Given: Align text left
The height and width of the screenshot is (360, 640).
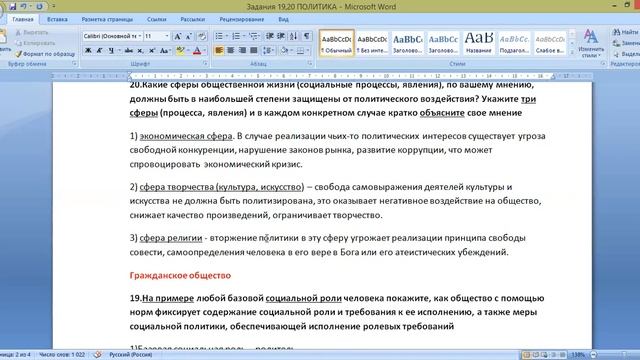Looking at the screenshot, I should pos(219,51).
